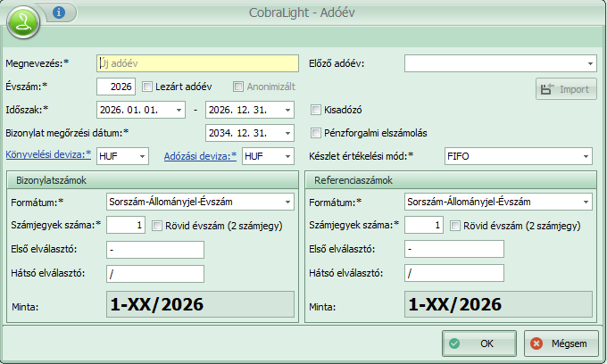Check the Pénzforgalmi elszámolás option
Viewport: 607px width, 364px height.
(x=316, y=133)
